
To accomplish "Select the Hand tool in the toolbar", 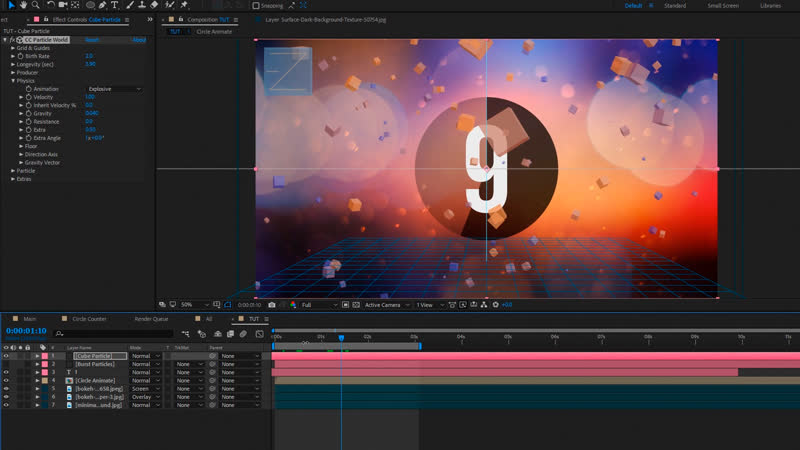I will coord(22,5).
